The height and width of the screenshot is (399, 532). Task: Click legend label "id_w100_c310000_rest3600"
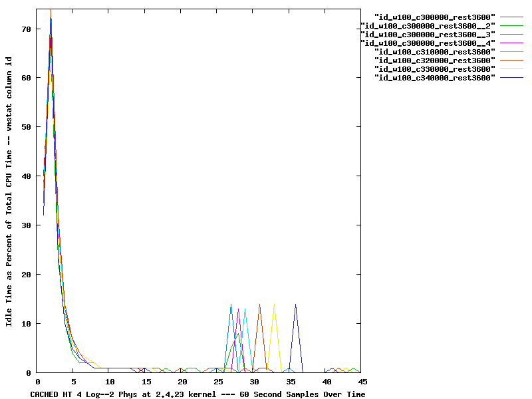point(435,52)
